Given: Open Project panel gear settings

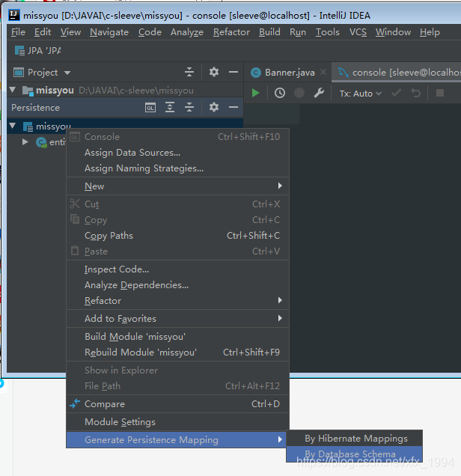Looking at the screenshot, I should (213, 72).
